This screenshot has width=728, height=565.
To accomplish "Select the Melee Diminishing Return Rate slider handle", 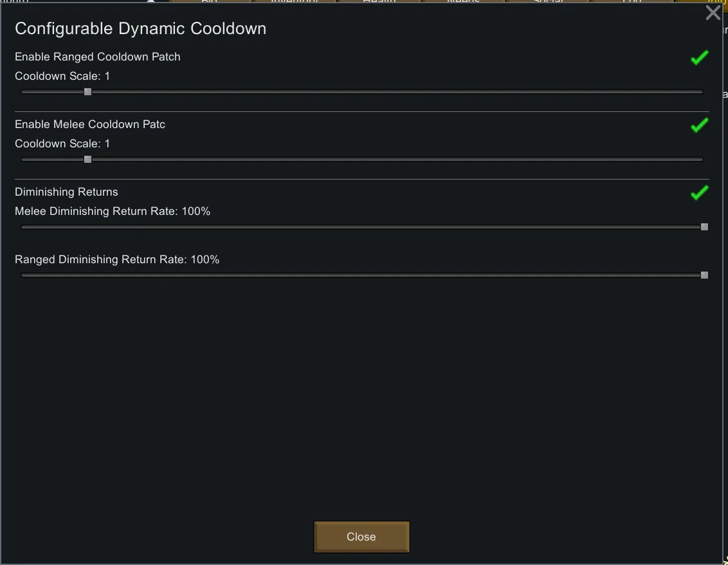I will click(x=704, y=227).
